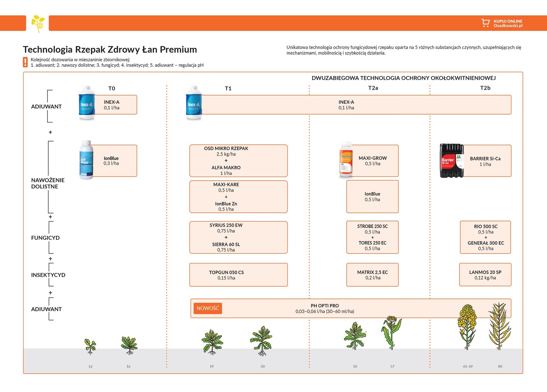Image resolution: width=547 pixels, height=392 pixels.
Task: Click the seedling icon at stage 12
Action: pyautogui.click(x=90, y=346)
